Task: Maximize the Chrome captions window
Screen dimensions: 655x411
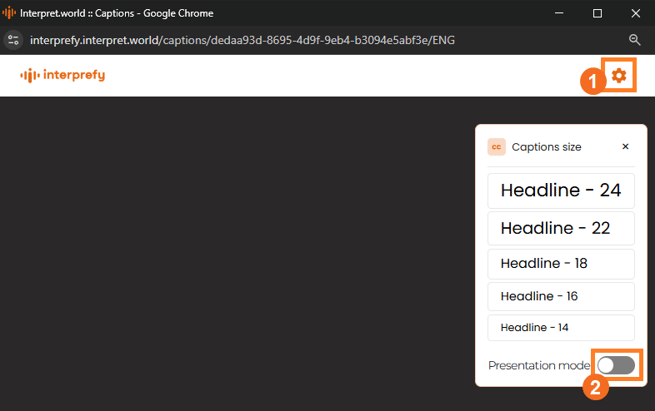Action: coord(597,14)
